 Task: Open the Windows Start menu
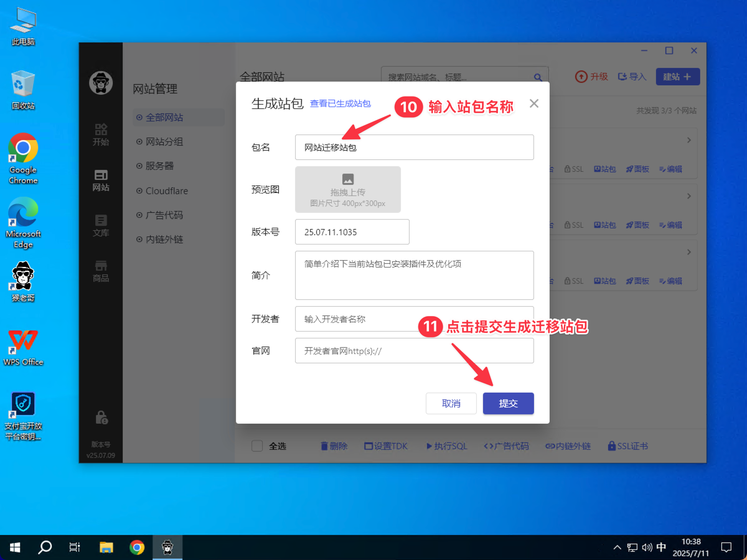[15, 548]
